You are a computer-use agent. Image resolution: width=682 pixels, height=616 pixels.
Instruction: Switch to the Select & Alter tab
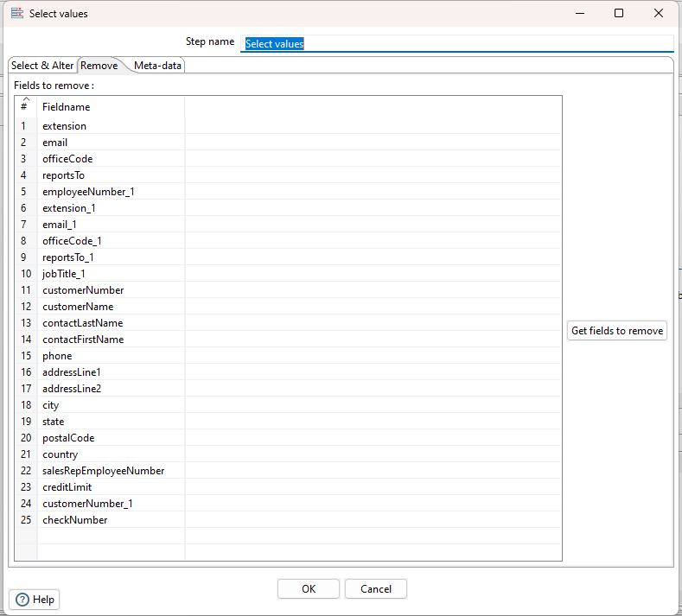42,66
